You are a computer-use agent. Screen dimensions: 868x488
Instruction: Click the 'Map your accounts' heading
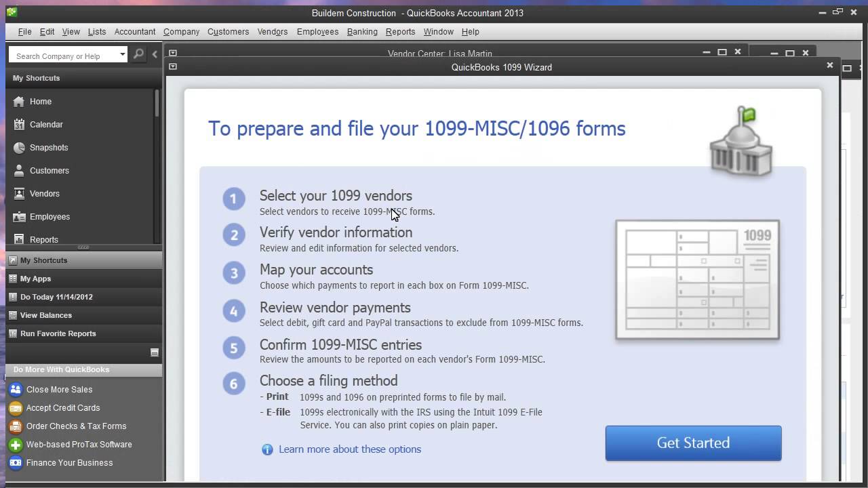(316, 270)
